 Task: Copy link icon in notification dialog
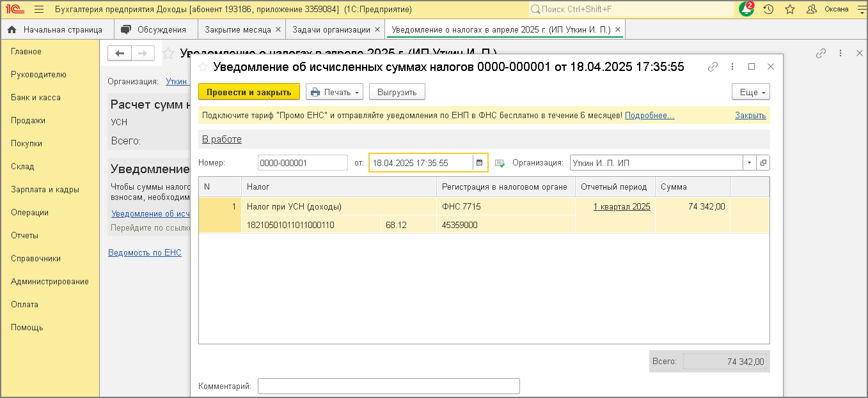tap(713, 66)
